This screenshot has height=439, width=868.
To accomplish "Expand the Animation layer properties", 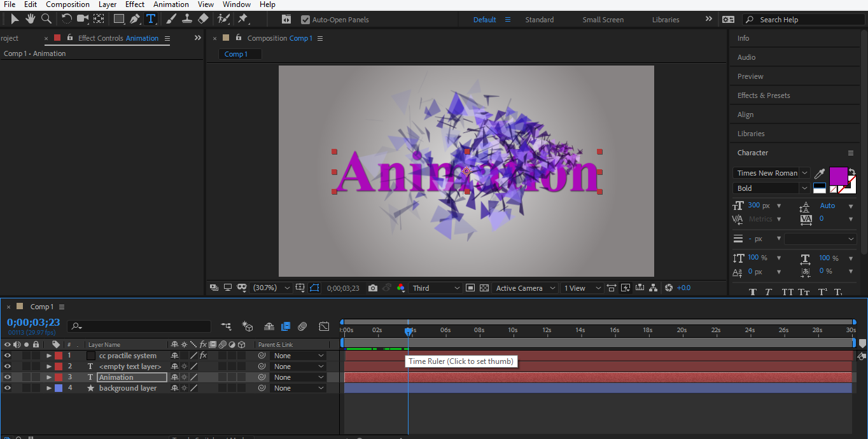I will pos(49,377).
